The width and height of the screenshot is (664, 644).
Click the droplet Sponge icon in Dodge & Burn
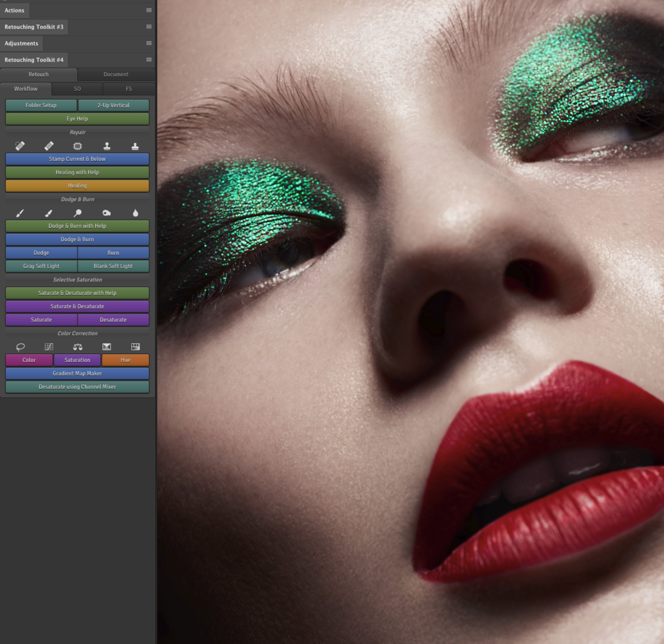pos(135,213)
